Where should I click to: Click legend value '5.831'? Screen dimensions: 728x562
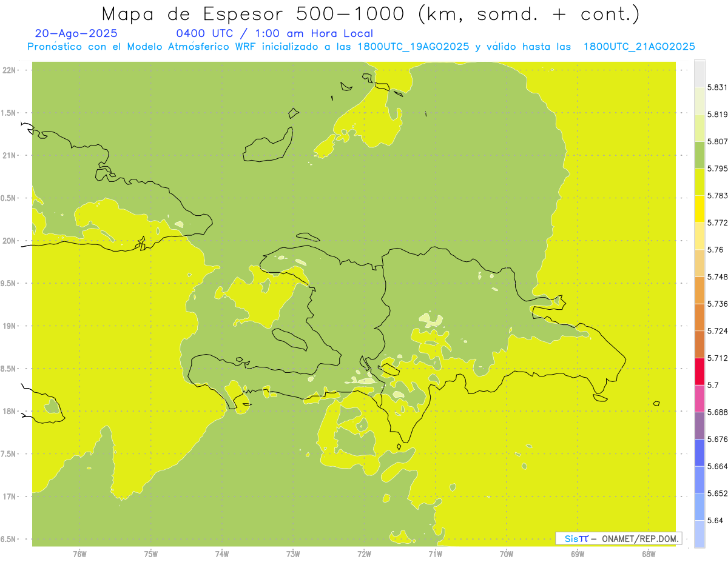pos(717,87)
